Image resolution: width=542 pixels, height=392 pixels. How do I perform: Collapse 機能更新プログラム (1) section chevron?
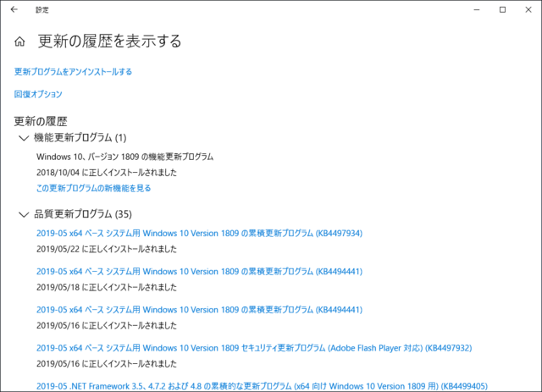coord(23,138)
